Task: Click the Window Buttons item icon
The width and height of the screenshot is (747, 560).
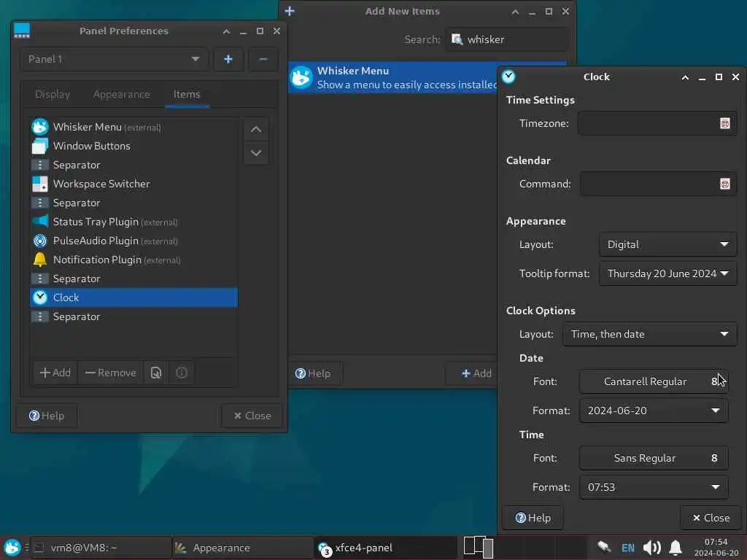Action: (x=40, y=146)
